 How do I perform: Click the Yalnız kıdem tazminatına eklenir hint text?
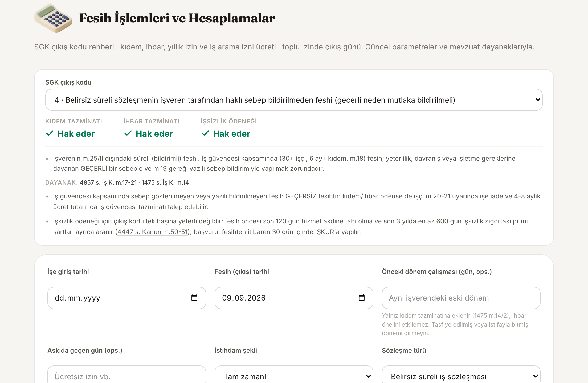point(455,324)
